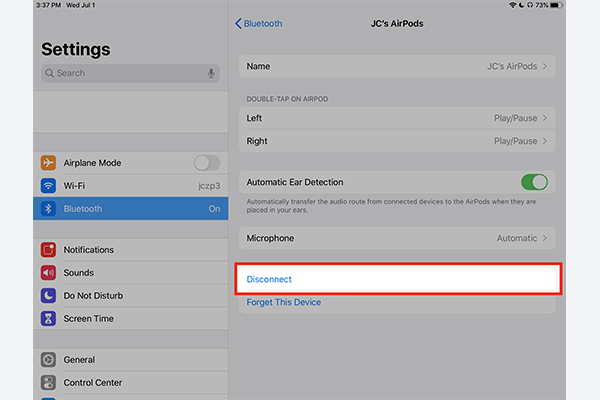
Task: Tap the On label next to Bluetooth
Action: (x=214, y=209)
